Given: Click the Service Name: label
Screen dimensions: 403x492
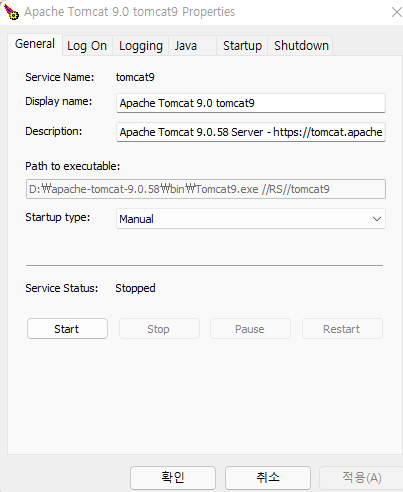Looking at the screenshot, I should pyautogui.click(x=60, y=77).
